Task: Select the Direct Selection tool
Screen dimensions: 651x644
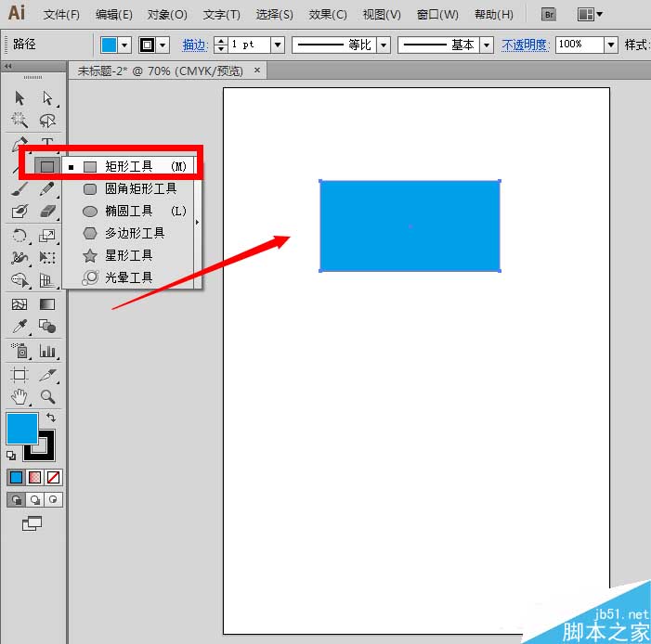Action: click(47, 98)
